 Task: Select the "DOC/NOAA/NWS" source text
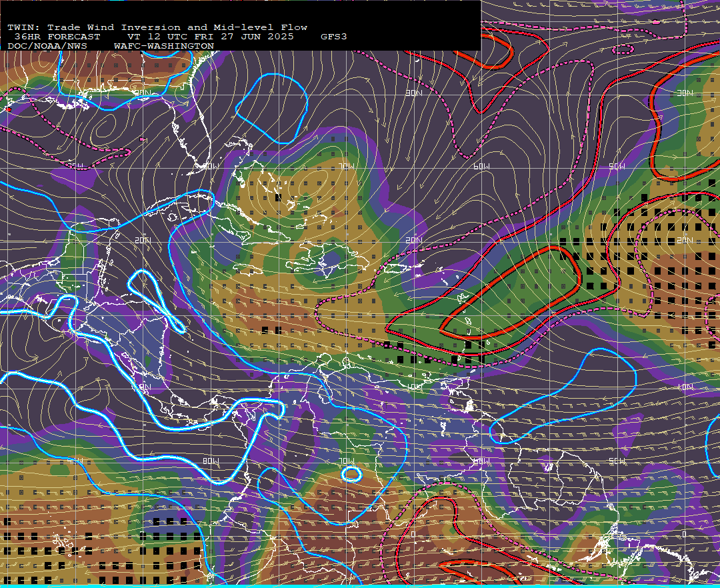[x=47, y=47]
